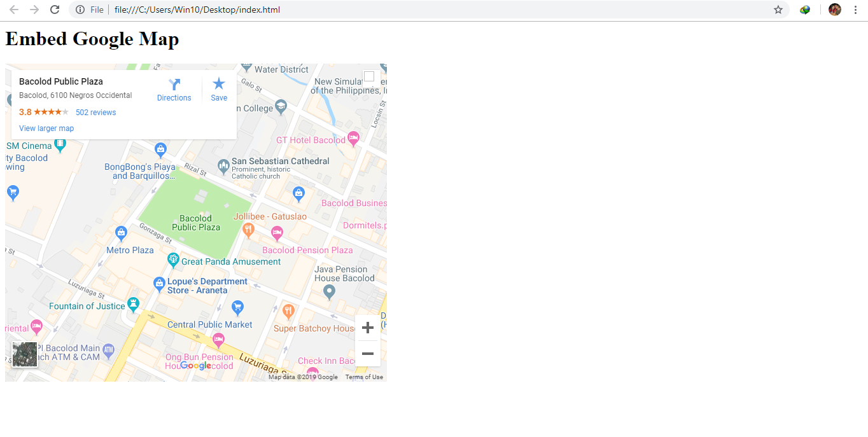Select the Metro Plaza shopping pin
The width and height of the screenshot is (868, 437).
click(x=122, y=233)
